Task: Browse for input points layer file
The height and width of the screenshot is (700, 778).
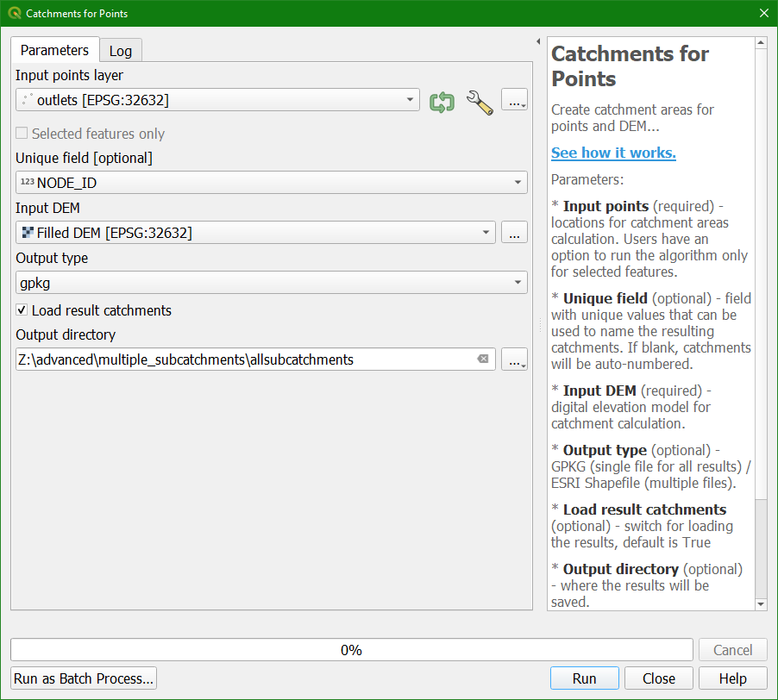Action: [514, 101]
